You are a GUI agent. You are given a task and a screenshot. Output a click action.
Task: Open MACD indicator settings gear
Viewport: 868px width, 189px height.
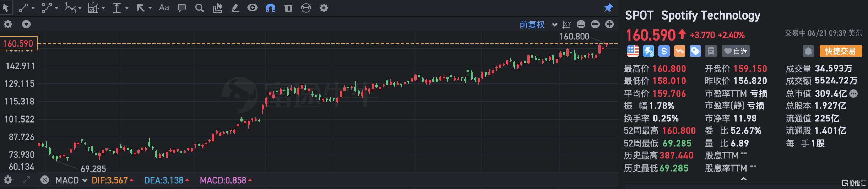pos(8,180)
